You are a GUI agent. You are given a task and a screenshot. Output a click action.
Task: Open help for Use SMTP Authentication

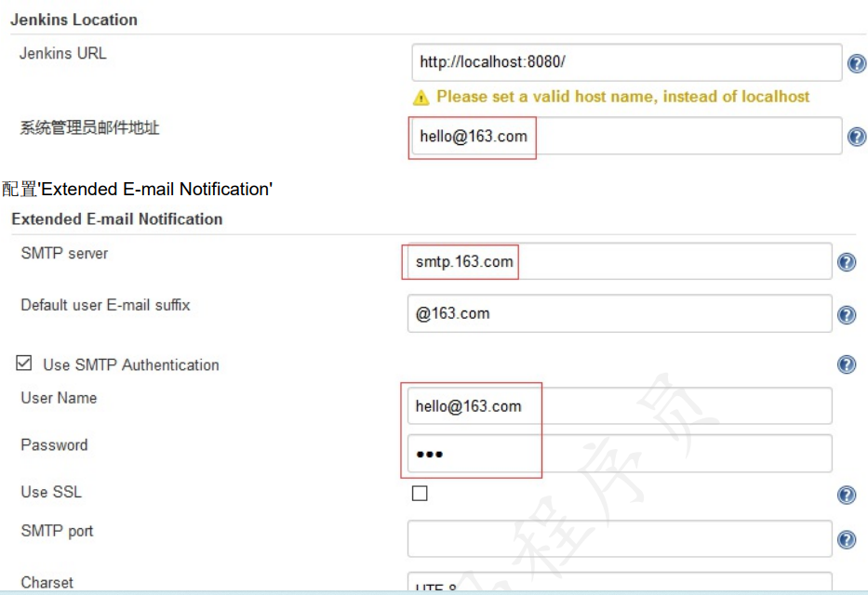[x=847, y=364]
